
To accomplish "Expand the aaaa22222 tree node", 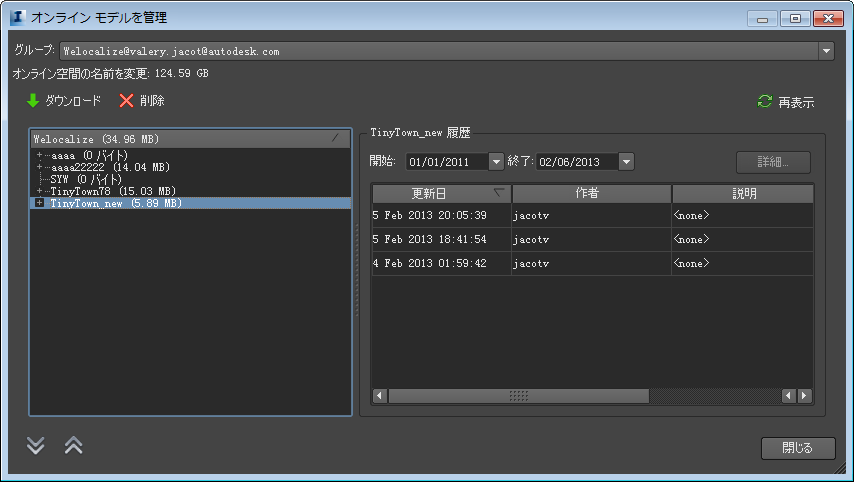I will 39,167.
